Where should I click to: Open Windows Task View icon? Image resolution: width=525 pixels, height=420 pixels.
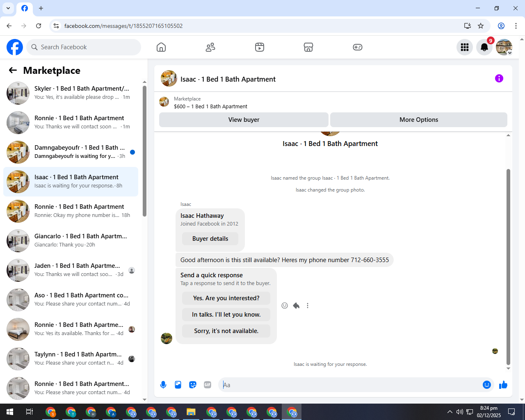click(30, 412)
